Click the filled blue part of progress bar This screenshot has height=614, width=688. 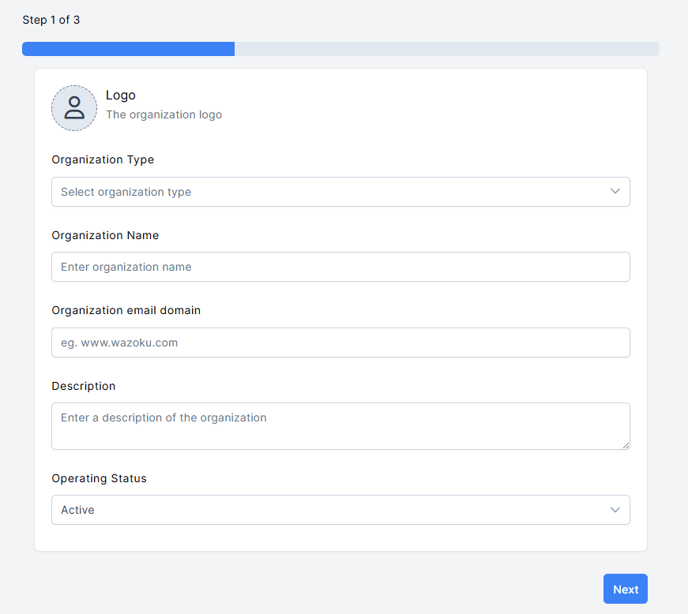coord(128,49)
